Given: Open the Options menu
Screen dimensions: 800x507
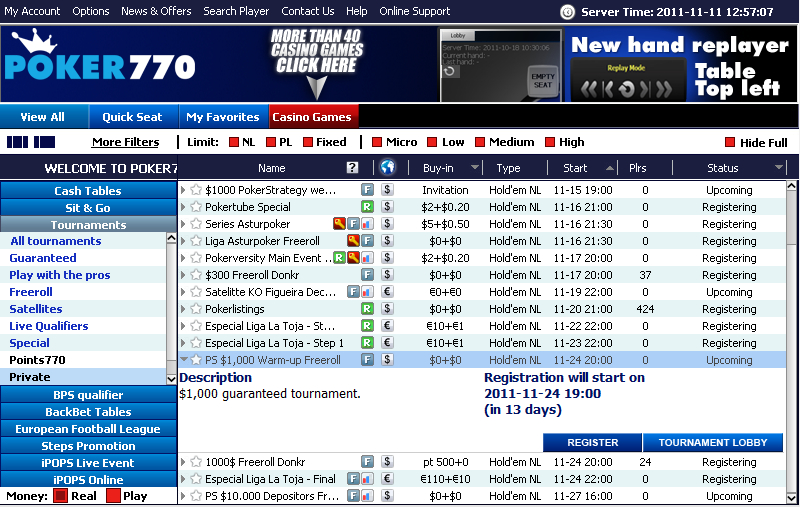Looking at the screenshot, I should tap(91, 11).
